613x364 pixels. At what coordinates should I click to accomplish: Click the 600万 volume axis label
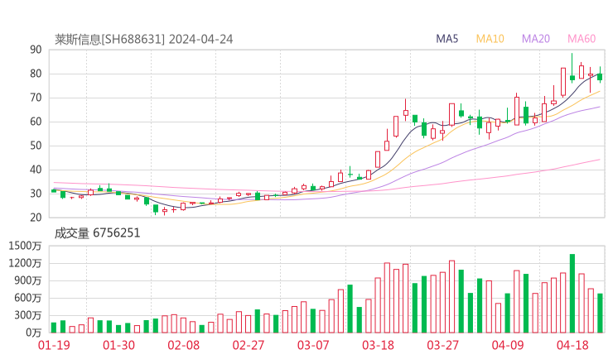pos(28,299)
